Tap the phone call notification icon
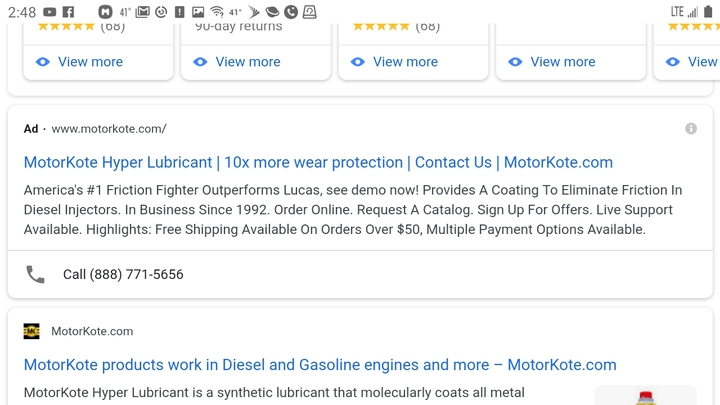This screenshot has height=405, width=720. [x=291, y=12]
